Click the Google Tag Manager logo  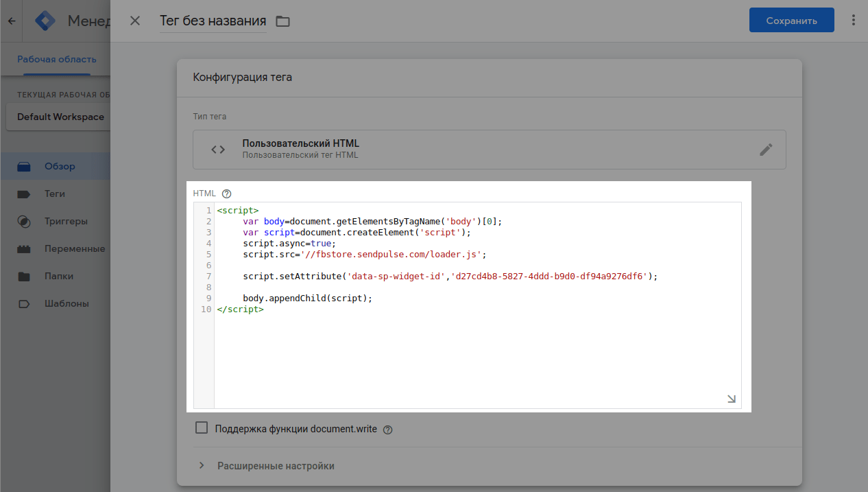[x=46, y=21]
